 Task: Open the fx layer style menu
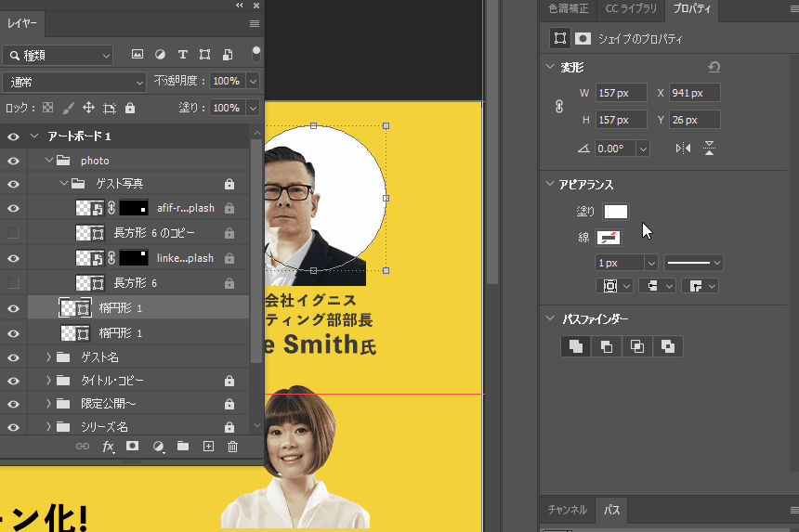[108, 447]
